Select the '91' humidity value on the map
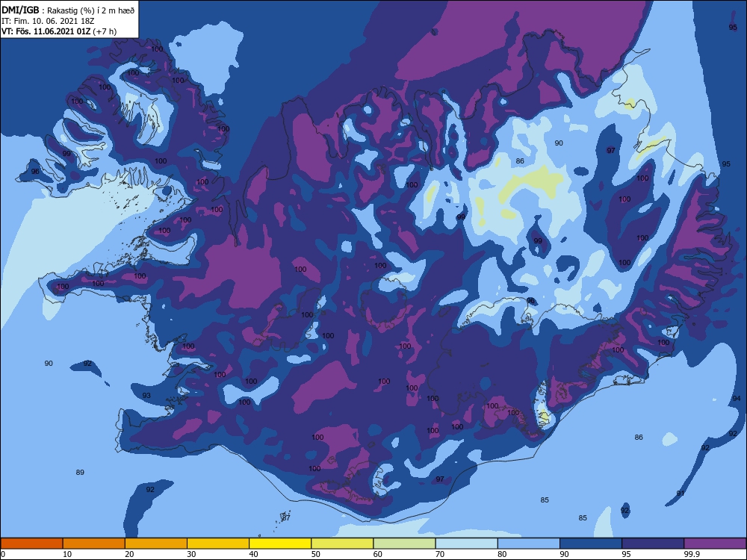Screen dimensions: 747x560 click(x=681, y=494)
